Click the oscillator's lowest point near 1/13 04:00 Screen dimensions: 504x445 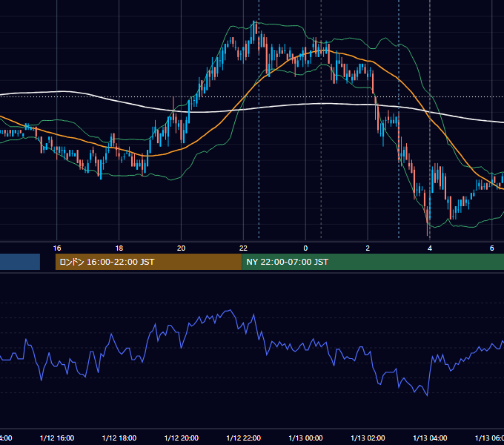click(x=427, y=395)
